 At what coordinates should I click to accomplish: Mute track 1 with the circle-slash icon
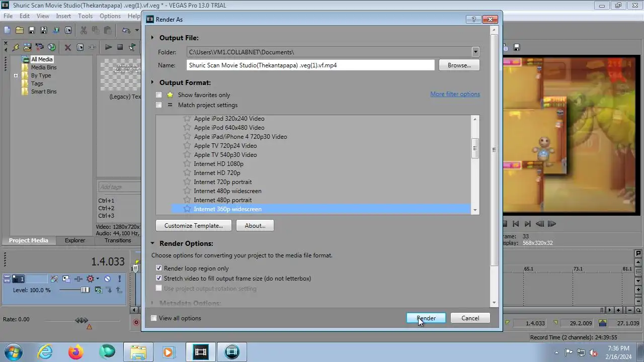coord(107,279)
